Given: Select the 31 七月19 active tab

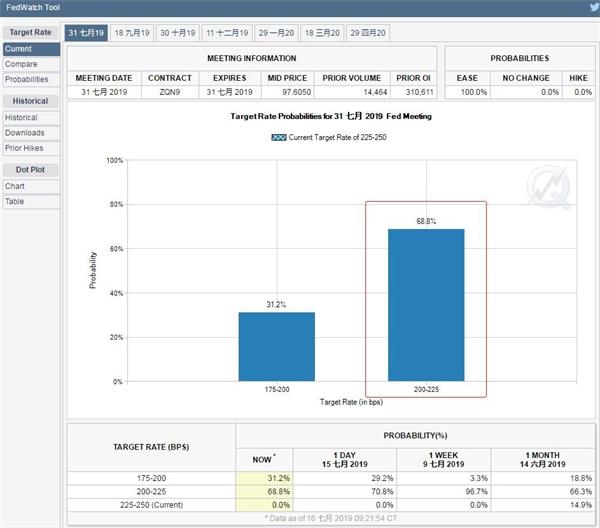Looking at the screenshot, I should pos(85,33).
